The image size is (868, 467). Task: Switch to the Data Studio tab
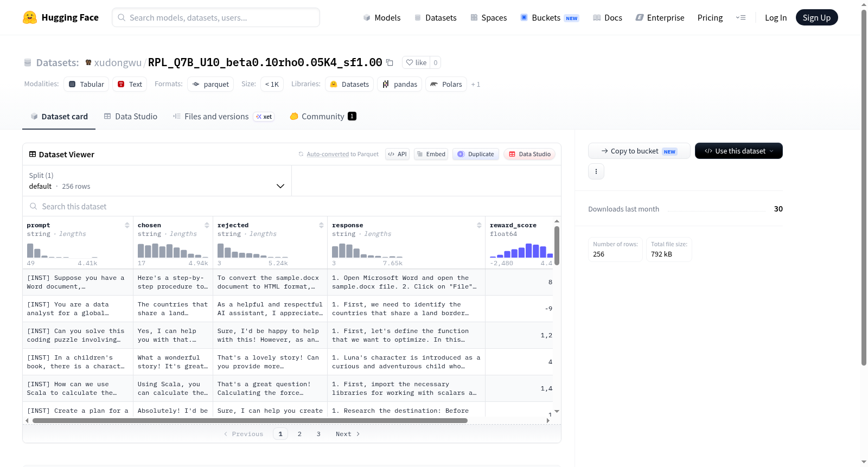(x=131, y=116)
